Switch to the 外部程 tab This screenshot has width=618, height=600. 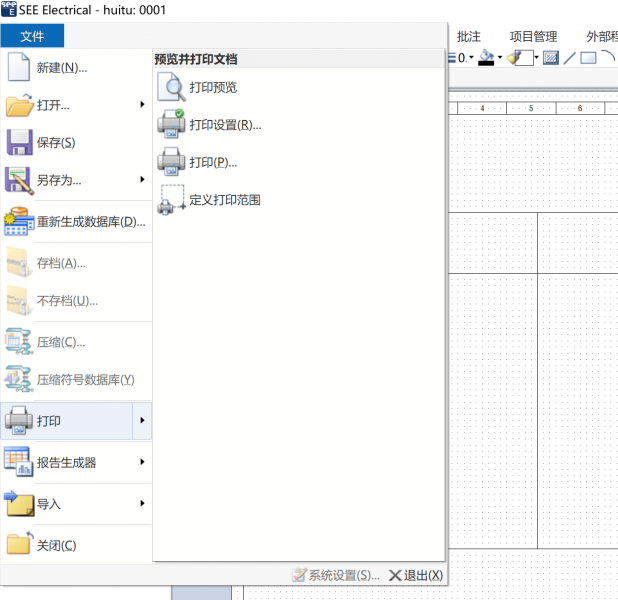pos(602,37)
